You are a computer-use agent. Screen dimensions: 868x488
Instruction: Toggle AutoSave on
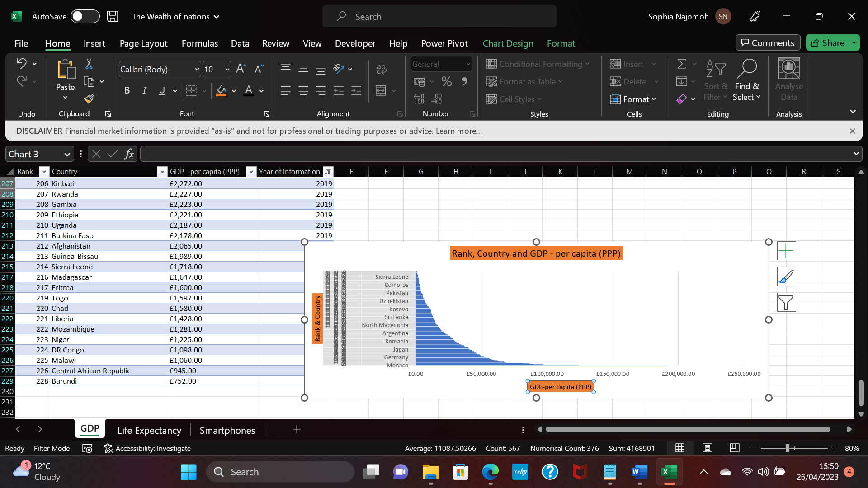point(85,16)
